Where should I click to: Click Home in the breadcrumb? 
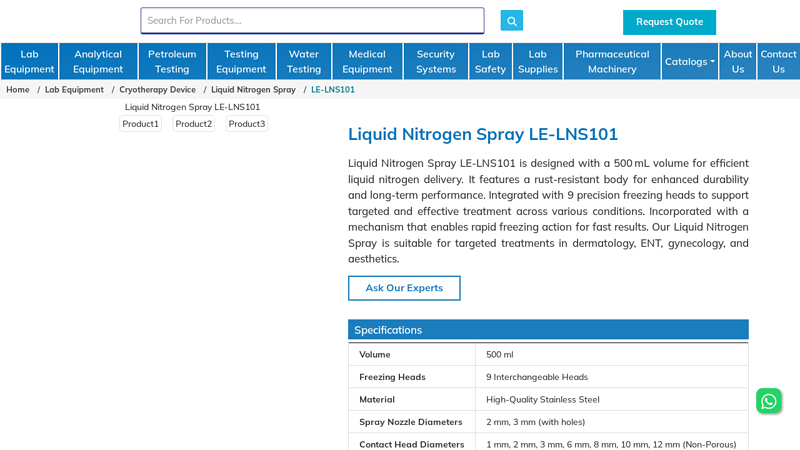click(18, 90)
